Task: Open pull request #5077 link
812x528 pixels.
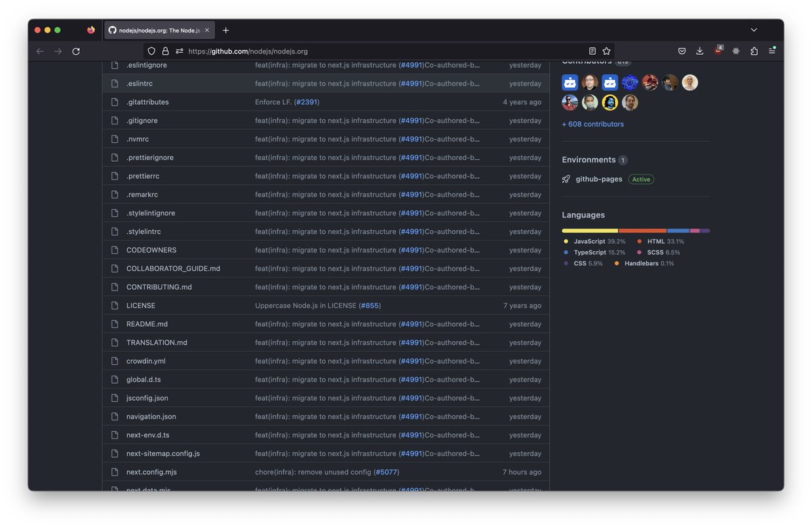Action: (386, 472)
